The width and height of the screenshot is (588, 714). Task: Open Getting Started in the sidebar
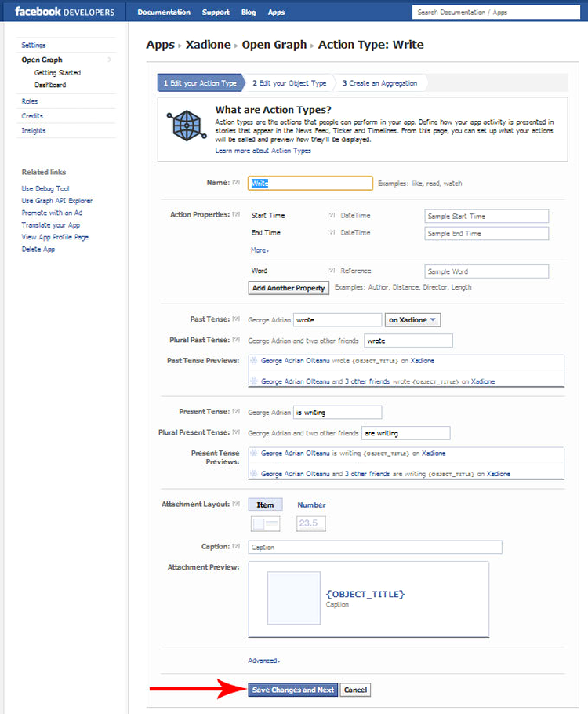pyautogui.click(x=57, y=73)
